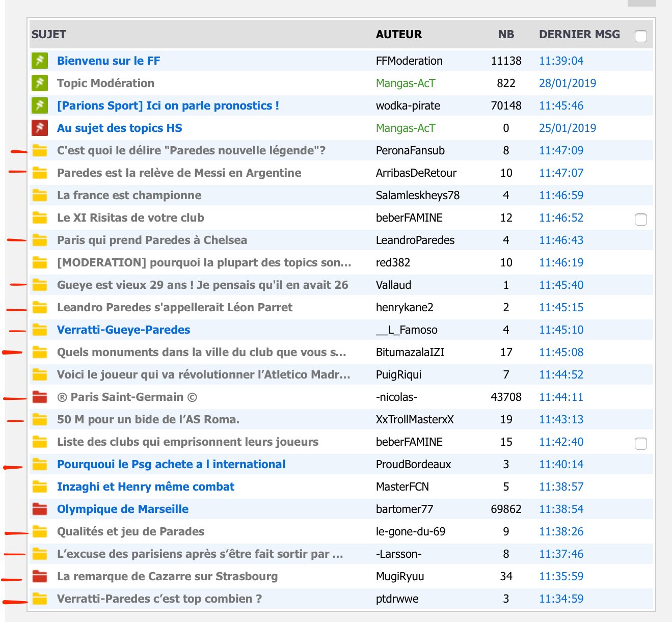Open topic Verratti-Gueye-Paredes
This screenshot has width=672, height=622.
tap(123, 330)
